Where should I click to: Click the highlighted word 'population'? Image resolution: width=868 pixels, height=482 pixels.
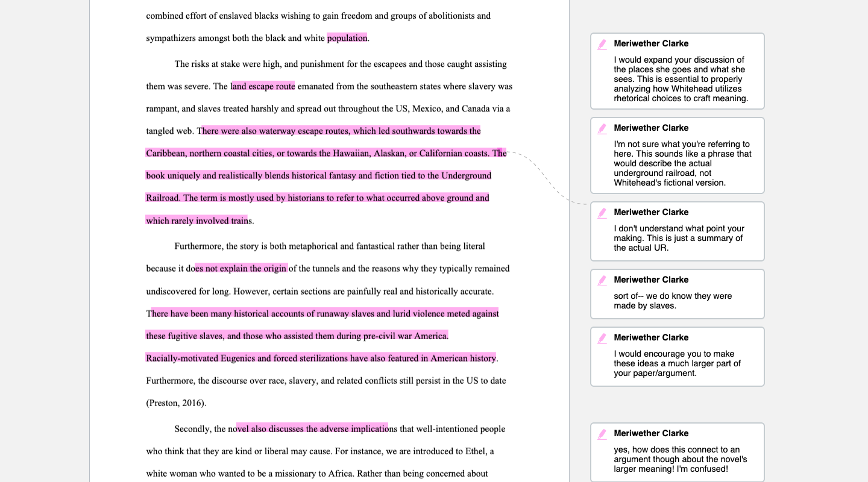(347, 38)
